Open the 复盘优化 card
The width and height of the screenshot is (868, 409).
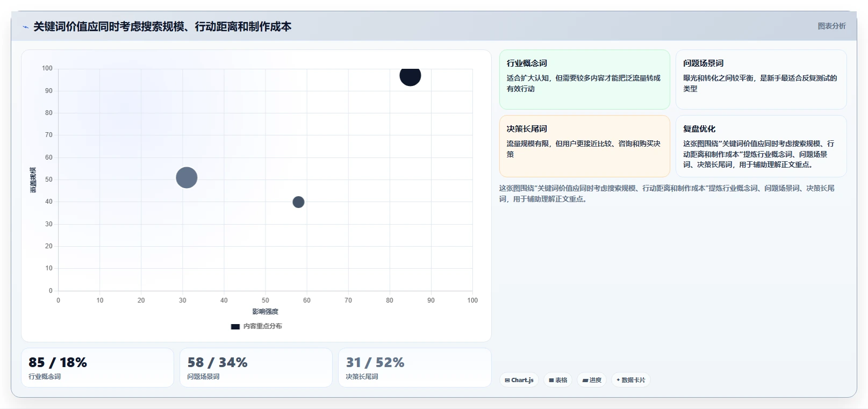[761, 146]
